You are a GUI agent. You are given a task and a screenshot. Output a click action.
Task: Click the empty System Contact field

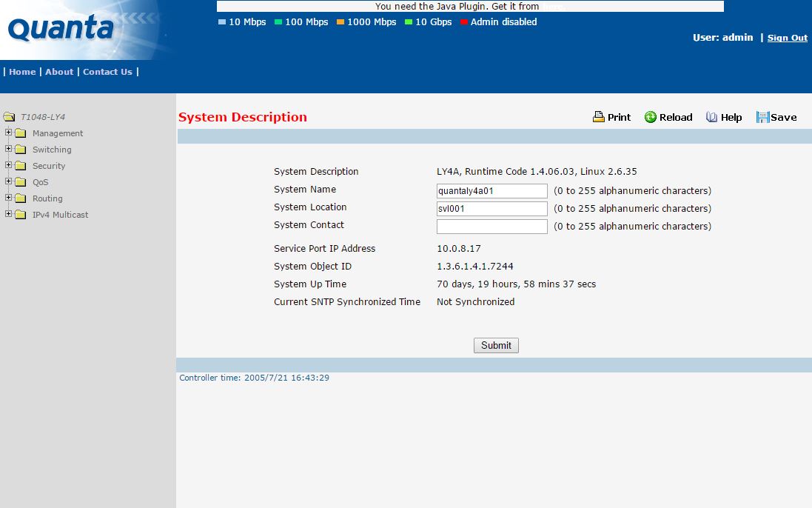[x=491, y=227]
